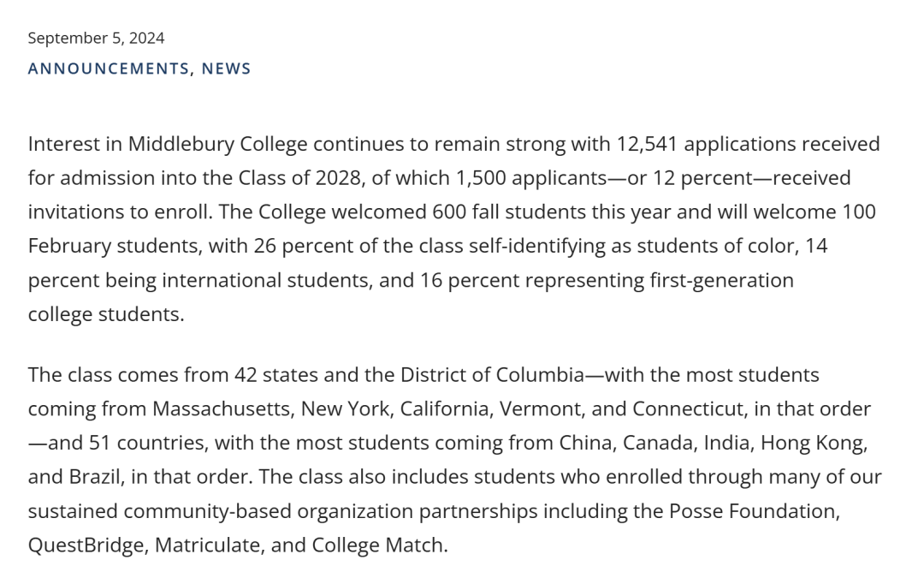Viewport: 924px width, 572px height.
Task: Click the September 5, 2024 date text
Action: pos(96,38)
